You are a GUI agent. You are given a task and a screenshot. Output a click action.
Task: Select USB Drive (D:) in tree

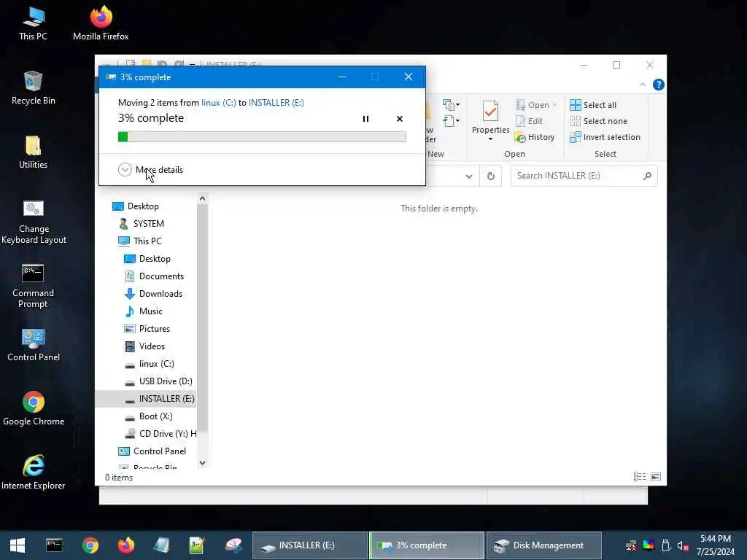[158, 381]
